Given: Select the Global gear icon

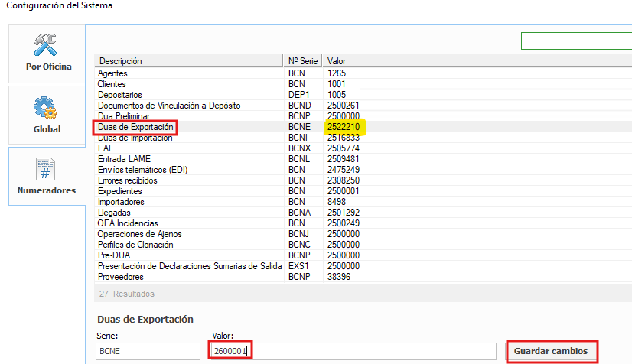Looking at the screenshot, I should pyautogui.click(x=47, y=108).
